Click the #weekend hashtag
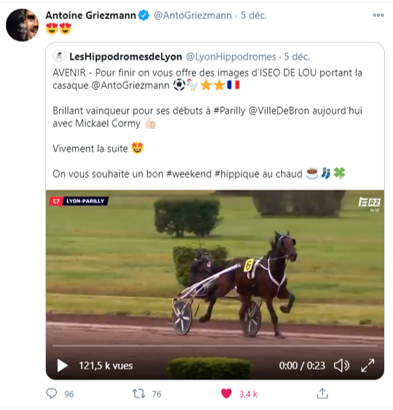This screenshot has height=410, width=393. pos(189,174)
